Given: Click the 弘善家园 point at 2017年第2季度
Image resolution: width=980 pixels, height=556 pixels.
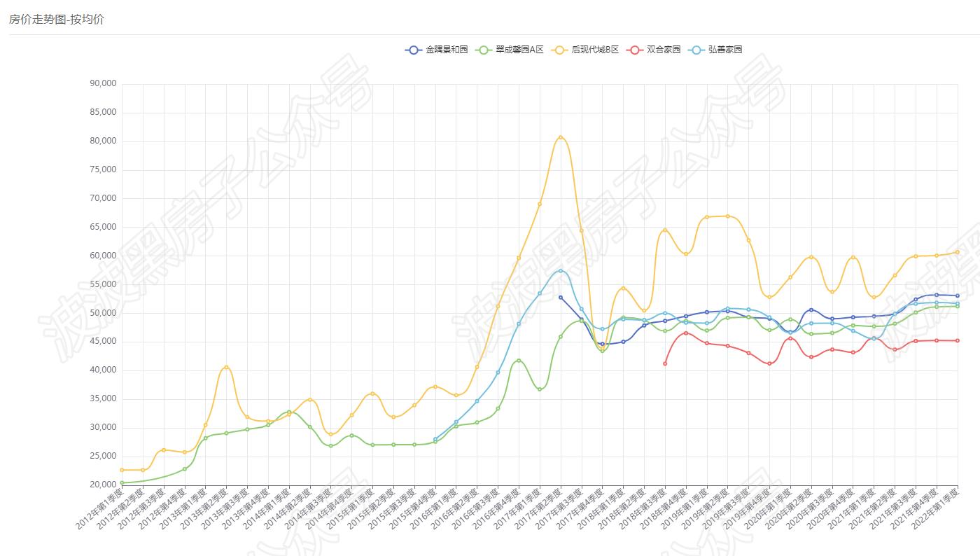Looking at the screenshot, I should 561,270.
